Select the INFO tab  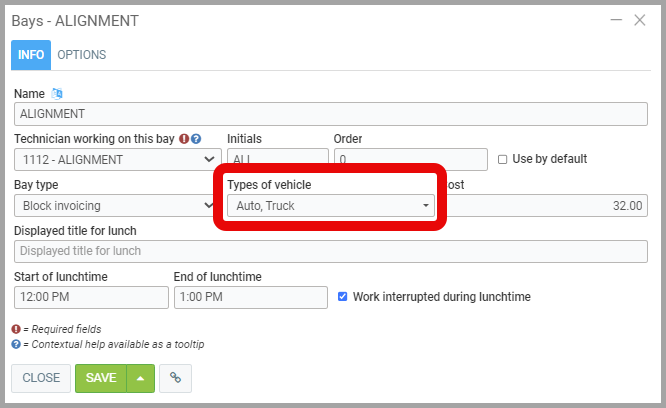[x=31, y=55]
